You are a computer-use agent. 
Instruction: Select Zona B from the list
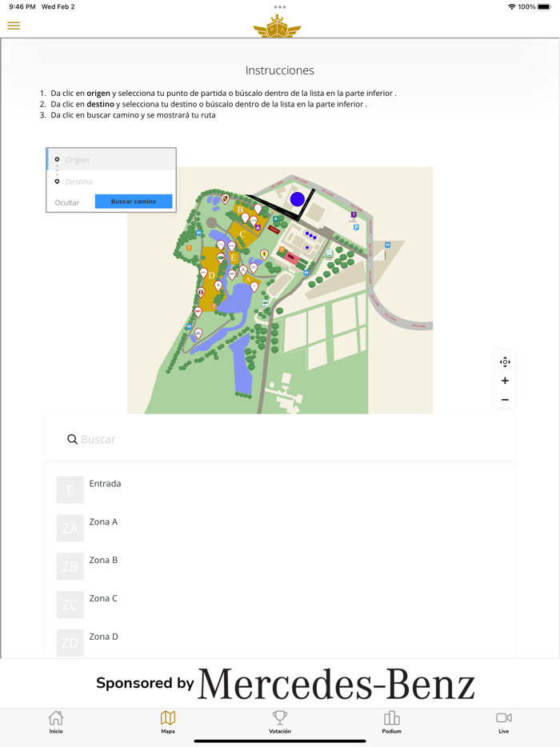[280, 566]
